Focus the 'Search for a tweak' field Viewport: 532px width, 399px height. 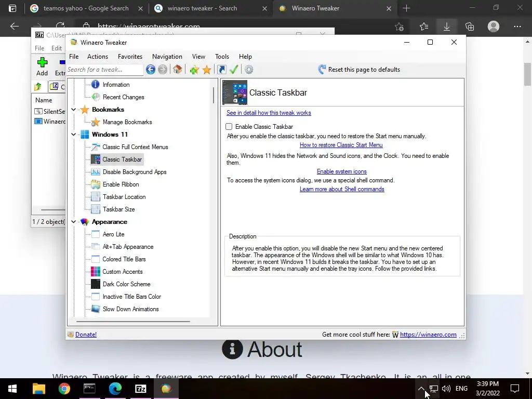coord(105,70)
